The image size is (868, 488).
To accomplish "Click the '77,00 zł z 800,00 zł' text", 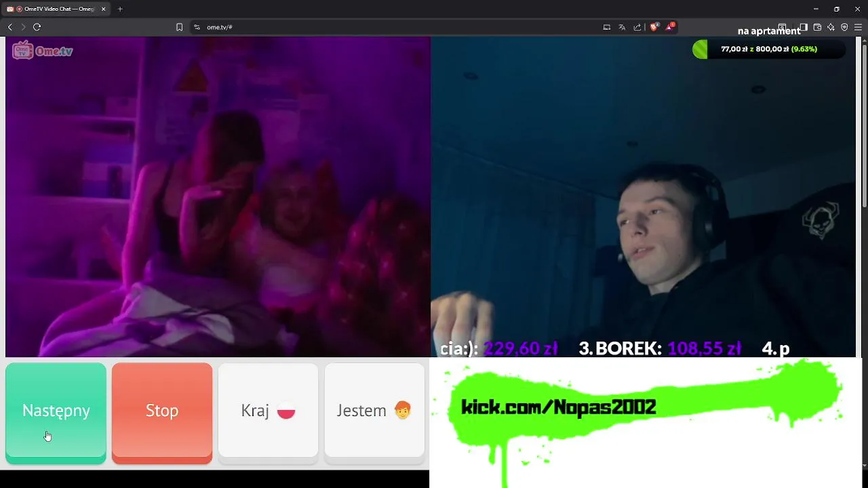I will point(755,49).
